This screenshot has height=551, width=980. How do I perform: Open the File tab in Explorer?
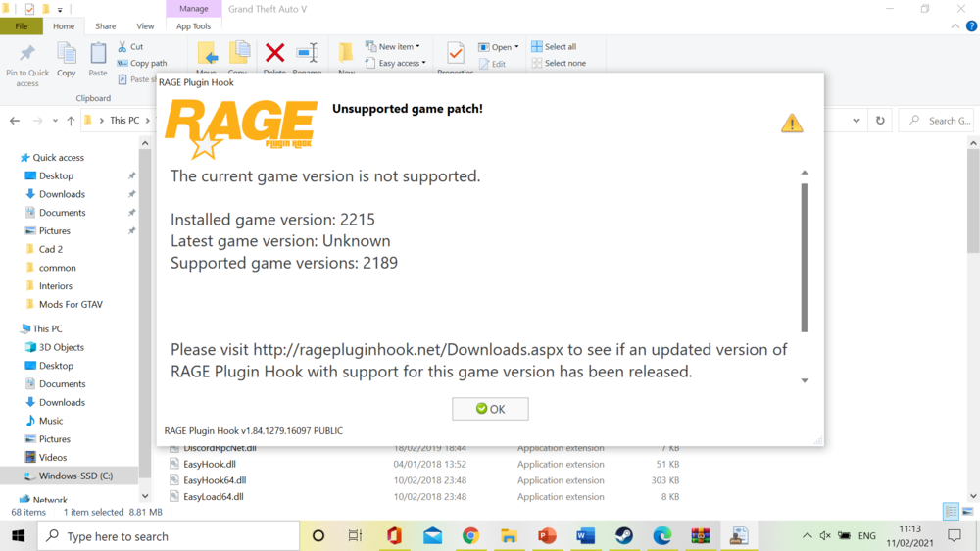22,26
